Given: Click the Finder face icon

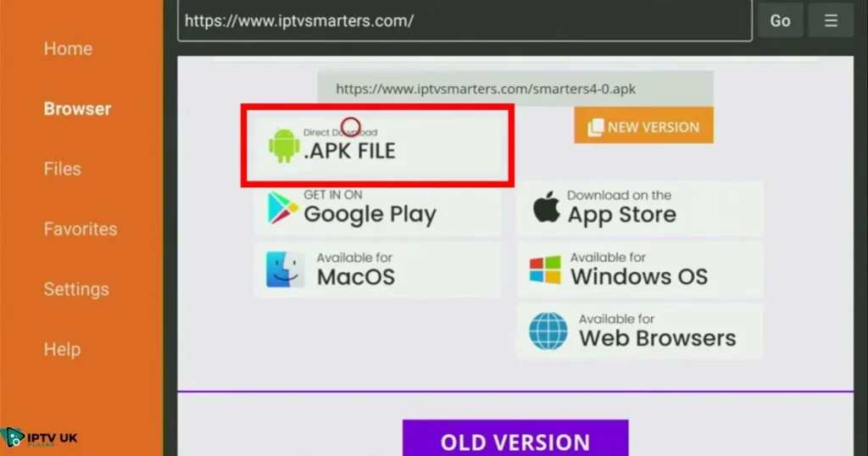Looking at the screenshot, I should click(285, 270).
